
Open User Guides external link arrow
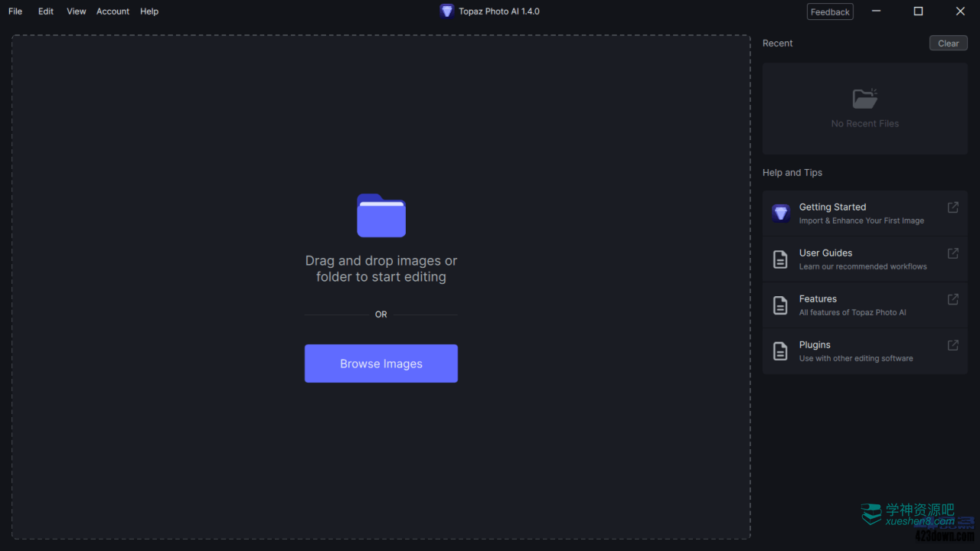pyautogui.click(x=952, y=253)
